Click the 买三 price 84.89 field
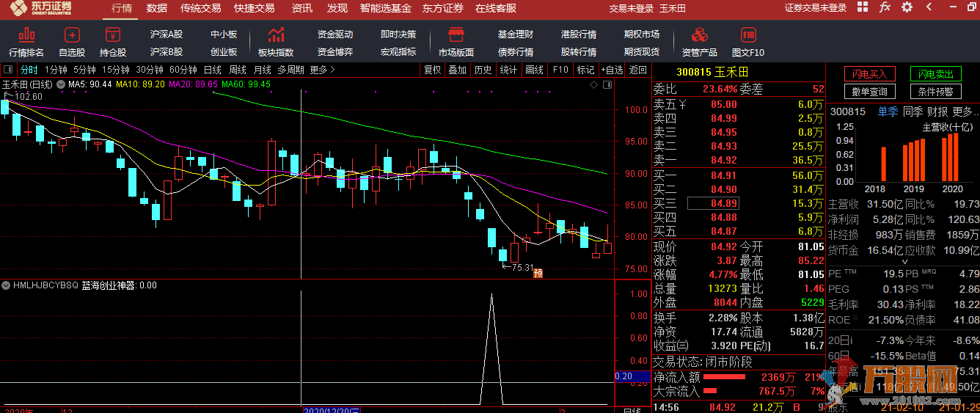 (713, 203)
